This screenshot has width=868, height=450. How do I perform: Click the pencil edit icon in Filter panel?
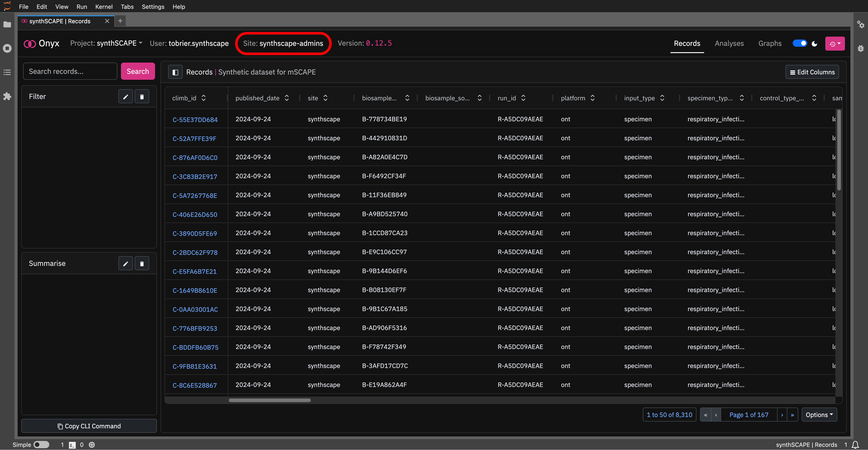(x=126, y=97)
